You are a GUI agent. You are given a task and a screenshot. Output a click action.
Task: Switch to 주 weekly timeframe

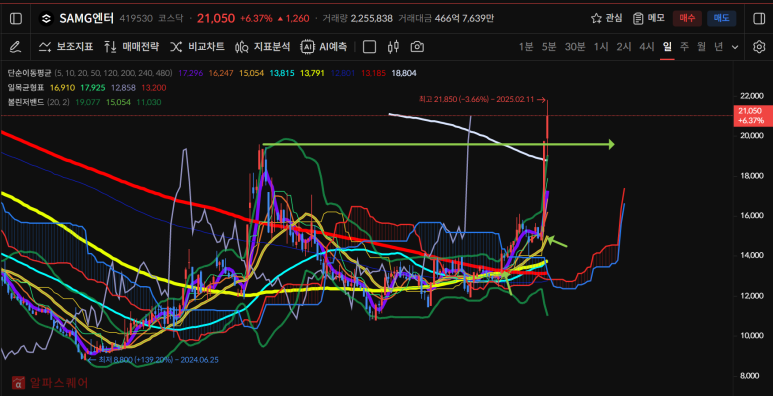tap(684, 47)
